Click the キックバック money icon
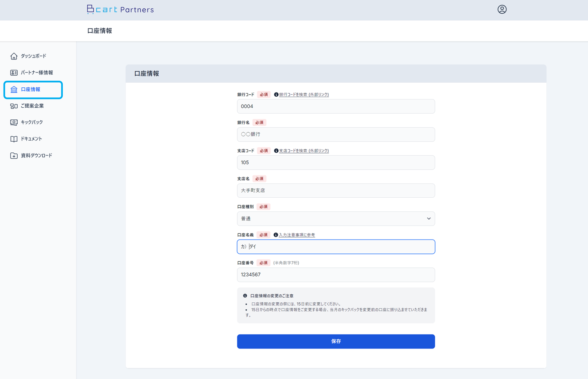 (14, 123)
